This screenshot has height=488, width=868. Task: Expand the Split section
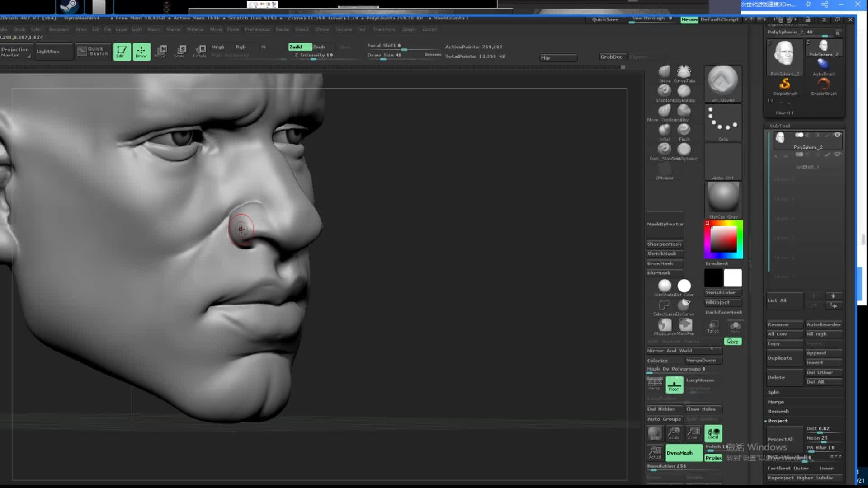coord(774,392)
